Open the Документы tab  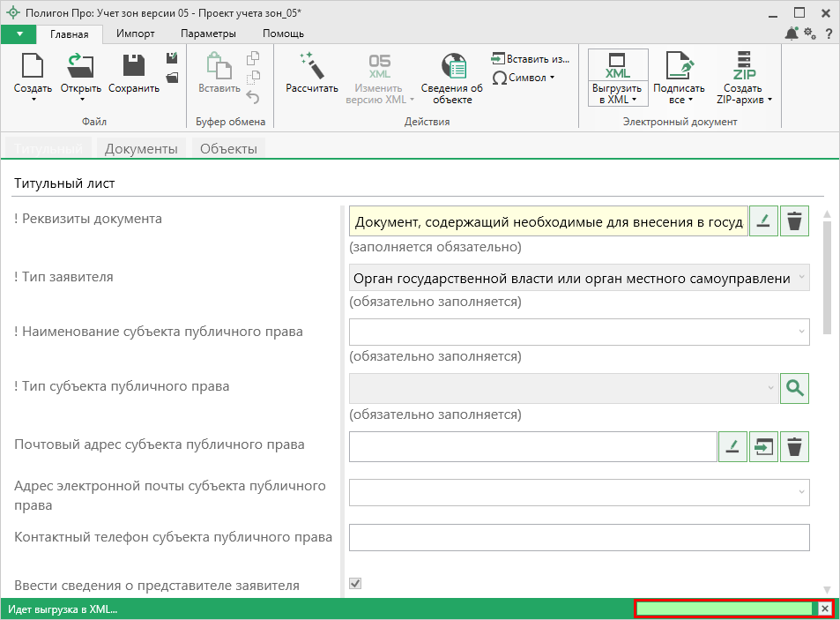(141, 149)
